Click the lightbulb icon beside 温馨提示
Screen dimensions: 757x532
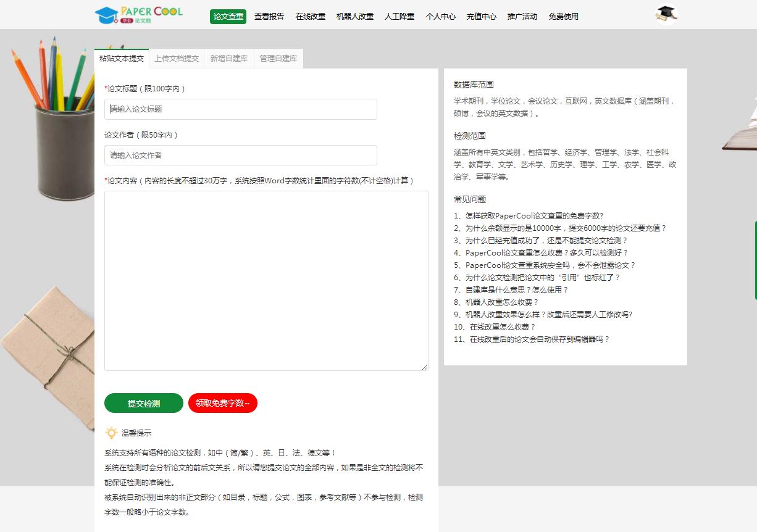[x=111, y=433]
